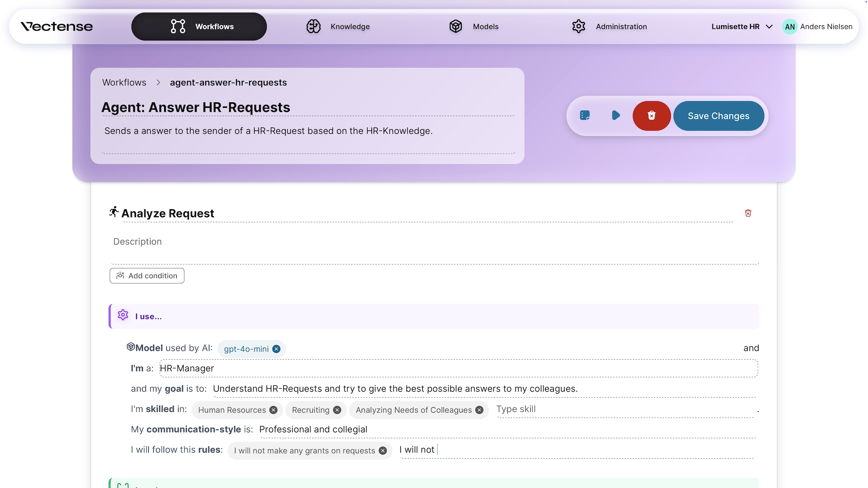Click the Add condition button
868x488 pixels.
147,276
